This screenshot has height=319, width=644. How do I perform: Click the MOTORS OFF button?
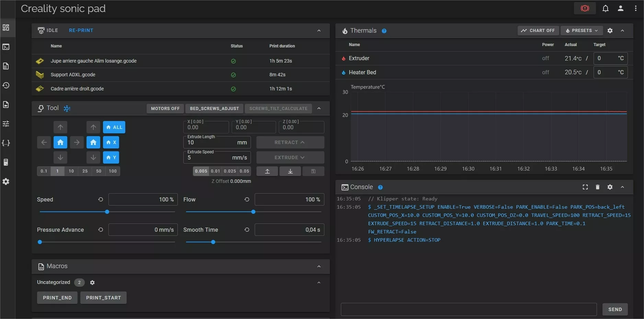(165, 109)
